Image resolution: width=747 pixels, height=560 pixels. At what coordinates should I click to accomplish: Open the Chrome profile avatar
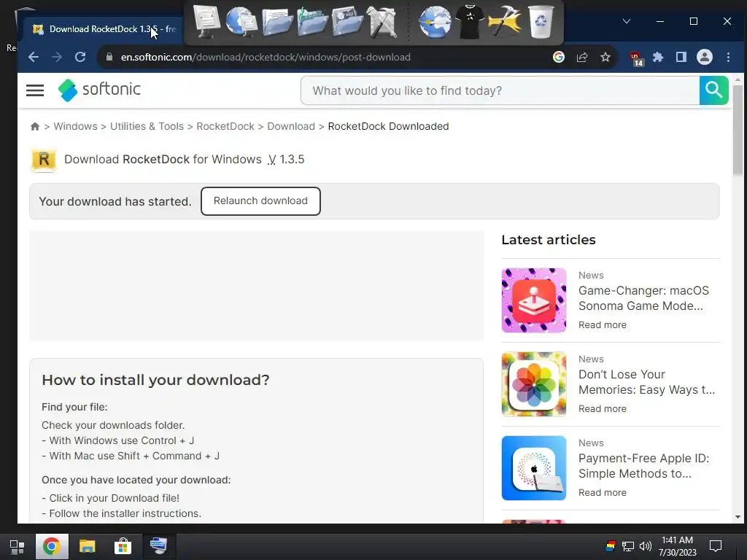click(x=705, y=57)
